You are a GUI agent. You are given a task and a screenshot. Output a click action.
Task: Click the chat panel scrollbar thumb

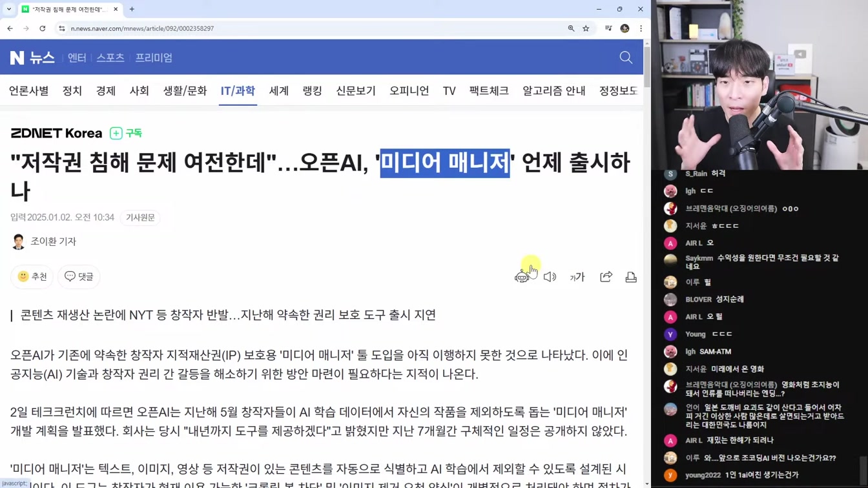(863, 470)
